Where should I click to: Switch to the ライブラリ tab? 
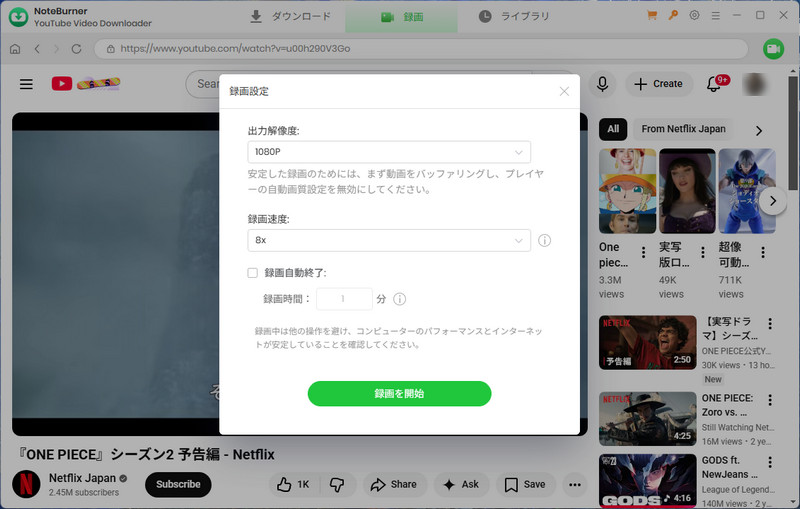pyautogui.click(x=514, y=17)
